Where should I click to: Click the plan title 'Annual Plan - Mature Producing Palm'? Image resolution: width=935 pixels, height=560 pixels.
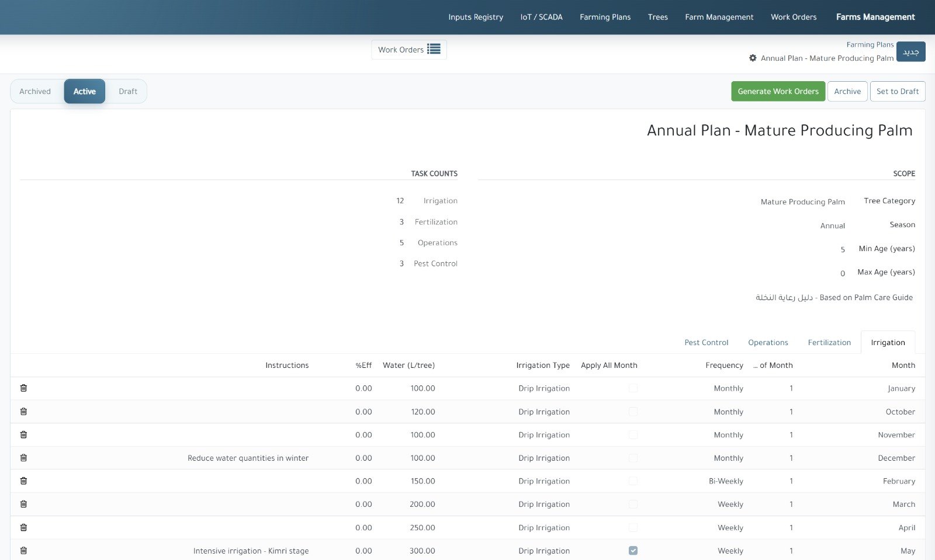coord(780,130)
